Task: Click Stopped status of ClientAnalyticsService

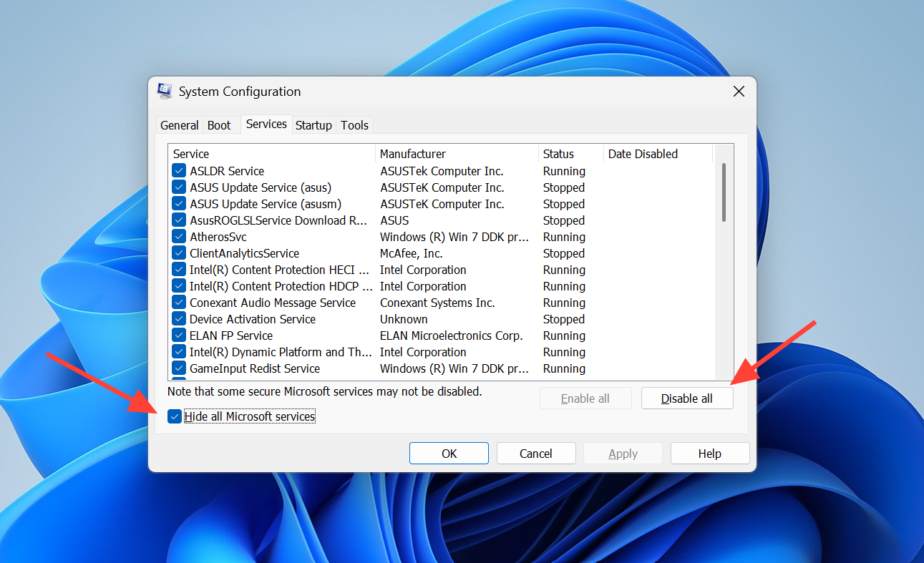Action: coord(564,253)
